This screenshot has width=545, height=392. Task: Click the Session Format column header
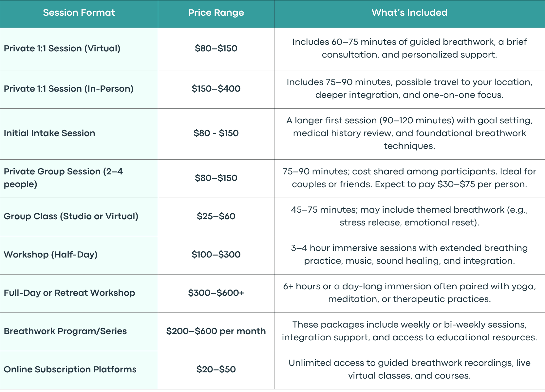[x=79, y=13]
